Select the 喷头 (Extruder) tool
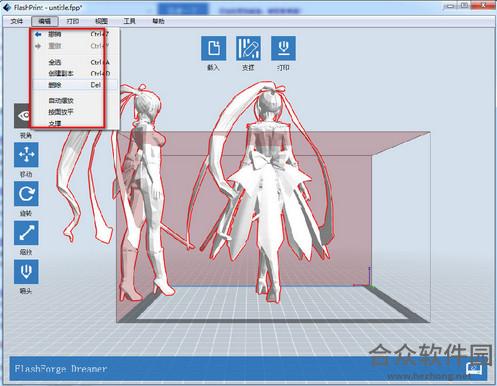This screenshot has width=497, height=386. click(x=26, y=272)
